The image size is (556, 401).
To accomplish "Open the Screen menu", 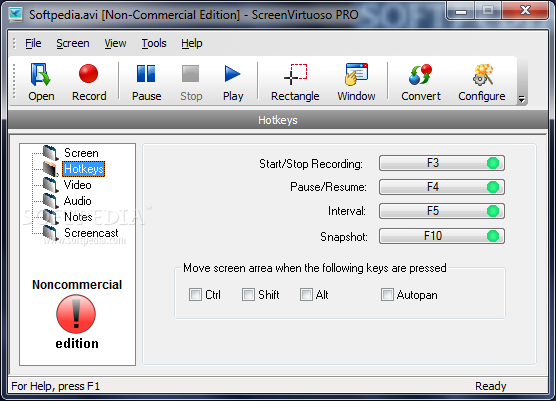I will [73, 43].
